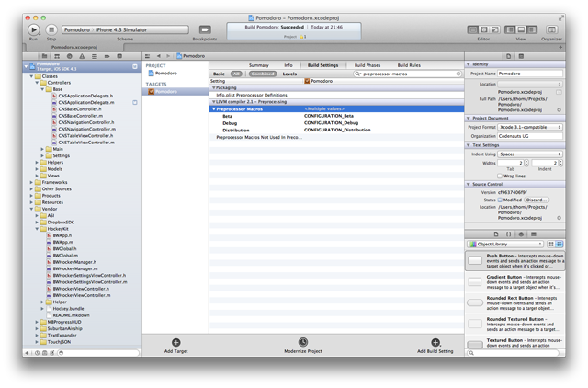
Task: Click the preprocessor macros search field
Action: 408,74
